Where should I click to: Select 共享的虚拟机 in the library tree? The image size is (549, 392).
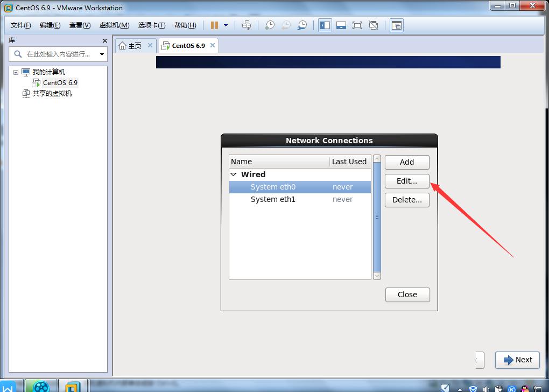tap(52, 94)
